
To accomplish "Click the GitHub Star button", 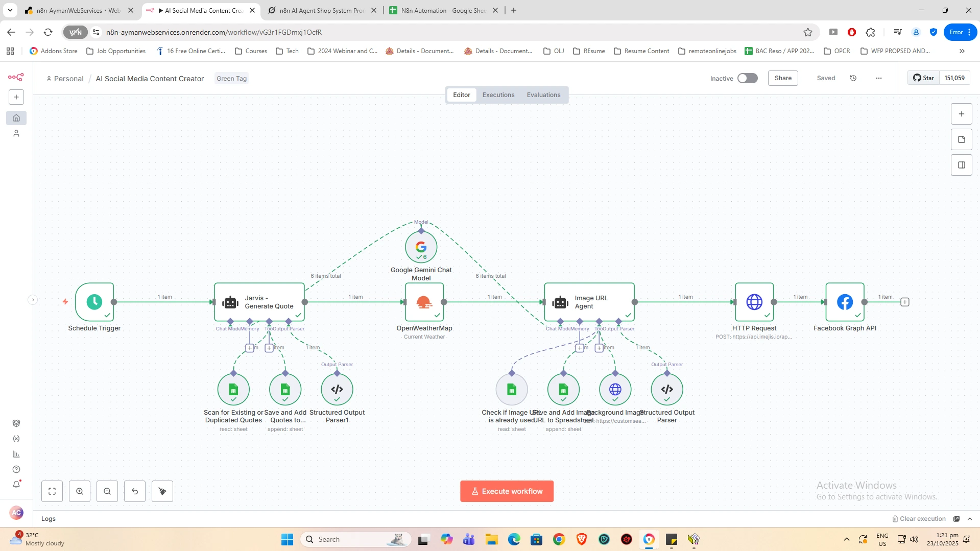I will (923, 78).
